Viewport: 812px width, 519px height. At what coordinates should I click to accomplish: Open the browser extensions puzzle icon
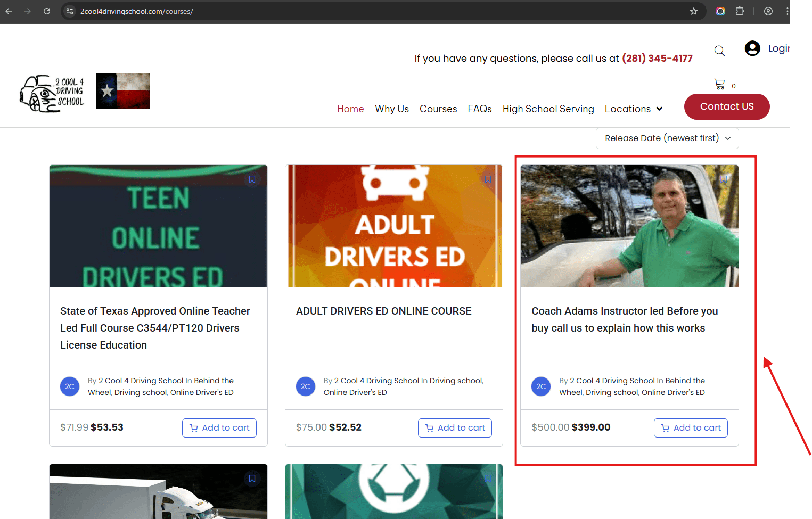coord(740,11)
